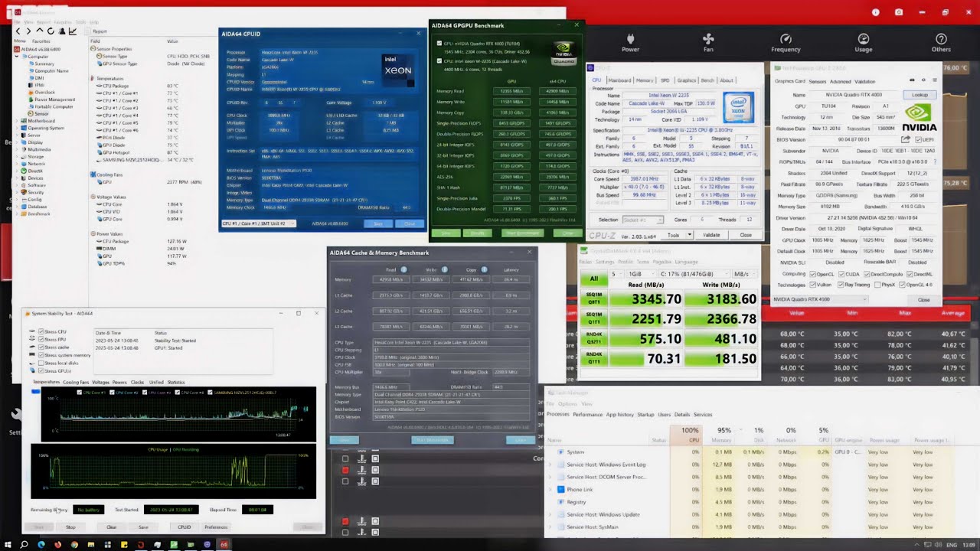Screen dimensions: 980x551
Task: Open the Fan section in top bar
Action: [708, 43]
